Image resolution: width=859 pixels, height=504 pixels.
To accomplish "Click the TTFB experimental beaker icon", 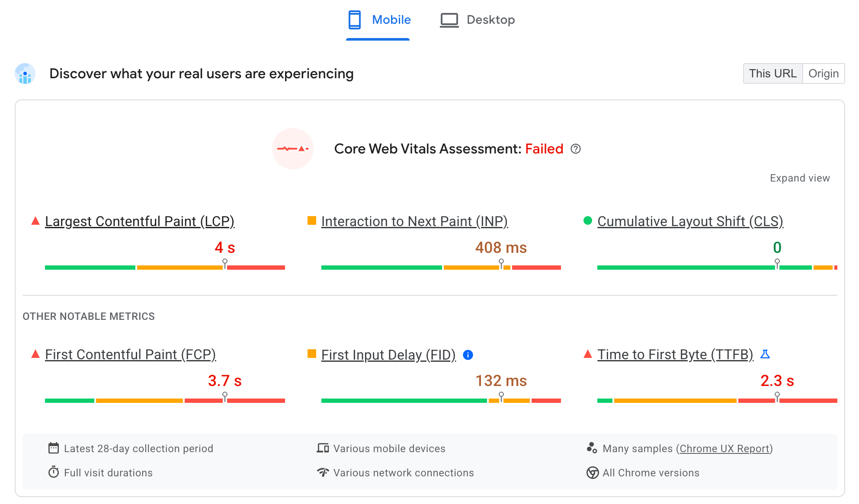I will [765, 354].
